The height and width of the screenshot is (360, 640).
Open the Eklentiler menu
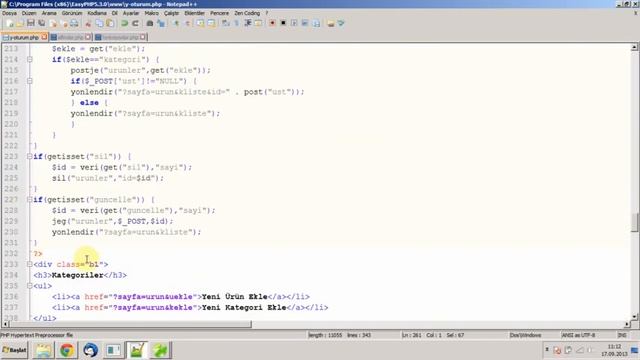pyautogui.click(x=194, y=13)
